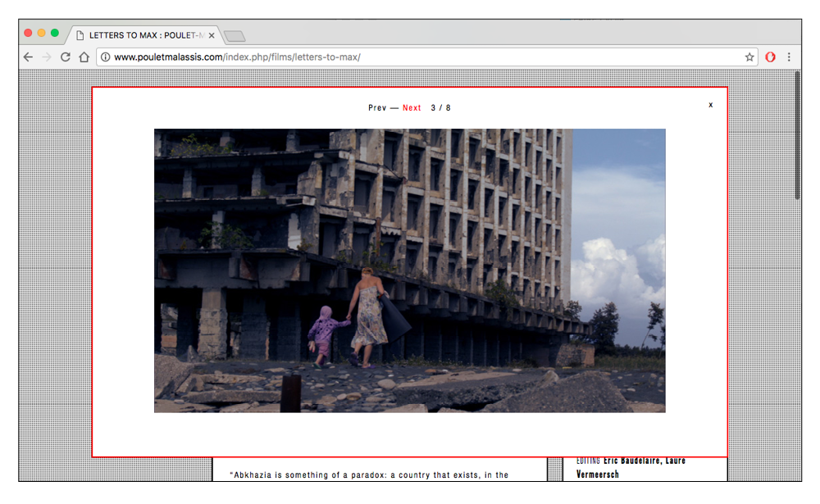Image resolution: width=820 pixels, height=504 pixels.
Task: Click the Eric Baudelaire, Laure Vermeersch editing credit
Action: pyautogui.click(x=631, y=467)
